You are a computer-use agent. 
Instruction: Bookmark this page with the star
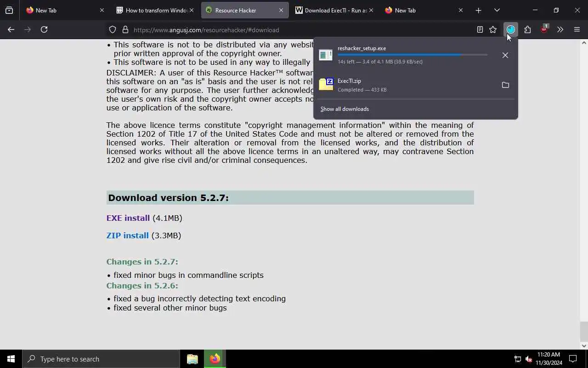(x=493, y=30)
